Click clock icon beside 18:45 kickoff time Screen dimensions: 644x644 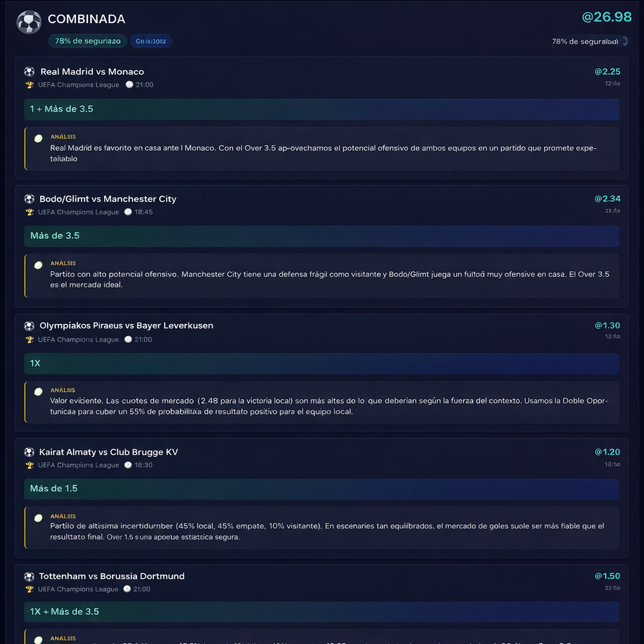(x=128, y=212)
